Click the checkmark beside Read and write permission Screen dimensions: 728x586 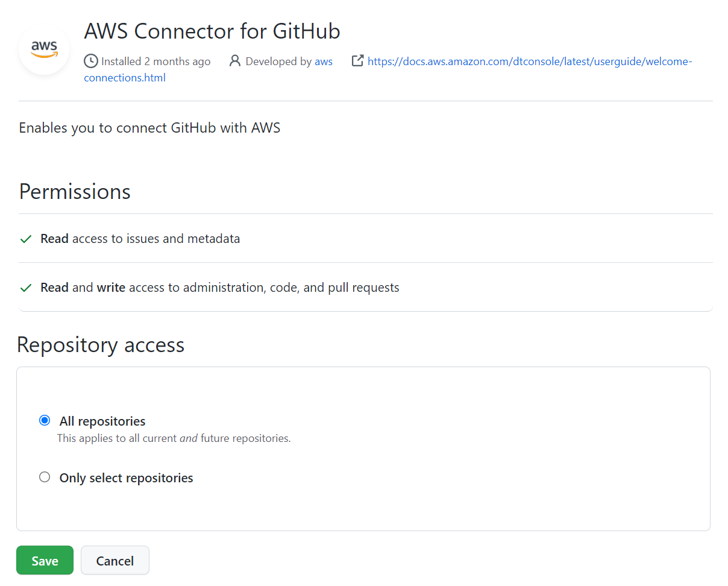pos(25,288)
